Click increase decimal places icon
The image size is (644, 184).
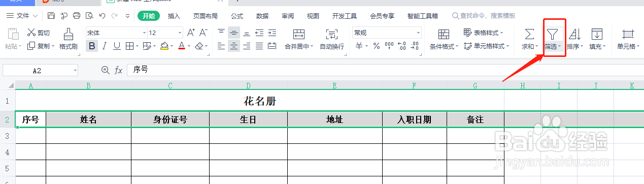(x=402, y=46)
